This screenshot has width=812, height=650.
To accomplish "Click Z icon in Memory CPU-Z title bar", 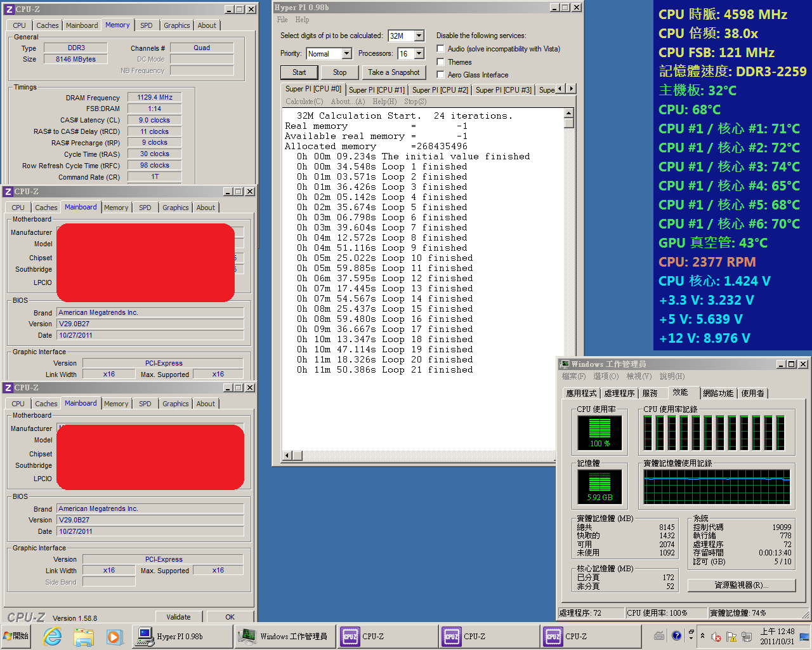I will pyautogui.click(x=9, y=10).
